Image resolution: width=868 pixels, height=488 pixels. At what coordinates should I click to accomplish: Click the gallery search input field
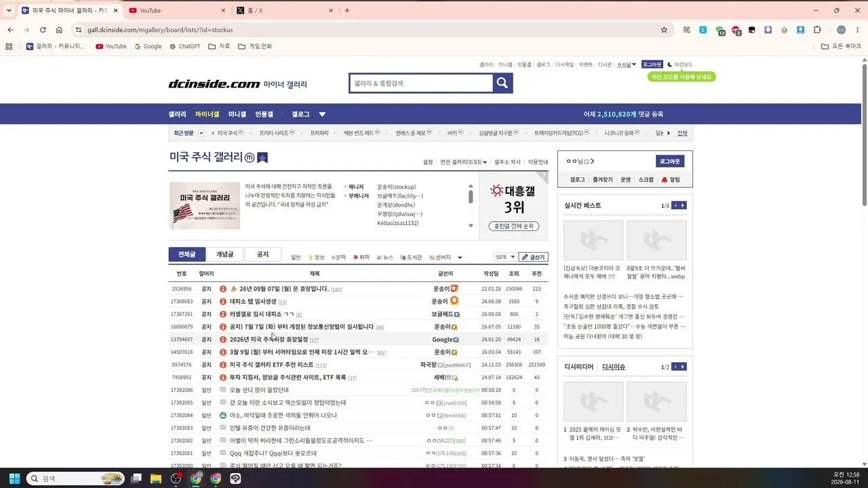[420, 83]
